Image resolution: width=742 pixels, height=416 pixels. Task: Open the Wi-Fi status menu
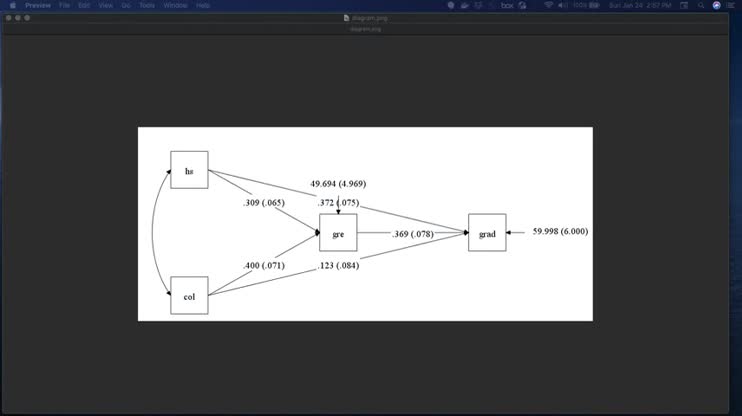point(548,5)
